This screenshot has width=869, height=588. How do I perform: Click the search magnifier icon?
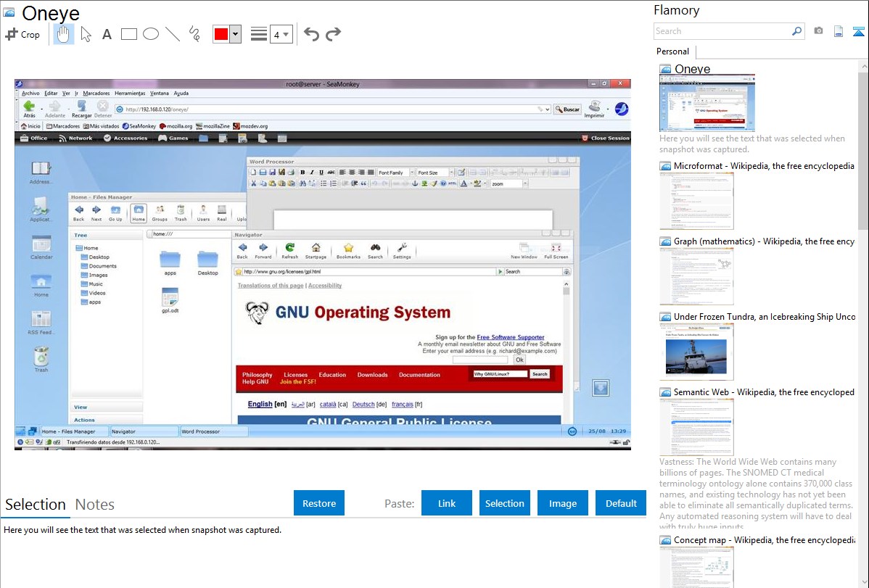click(796, 31)
